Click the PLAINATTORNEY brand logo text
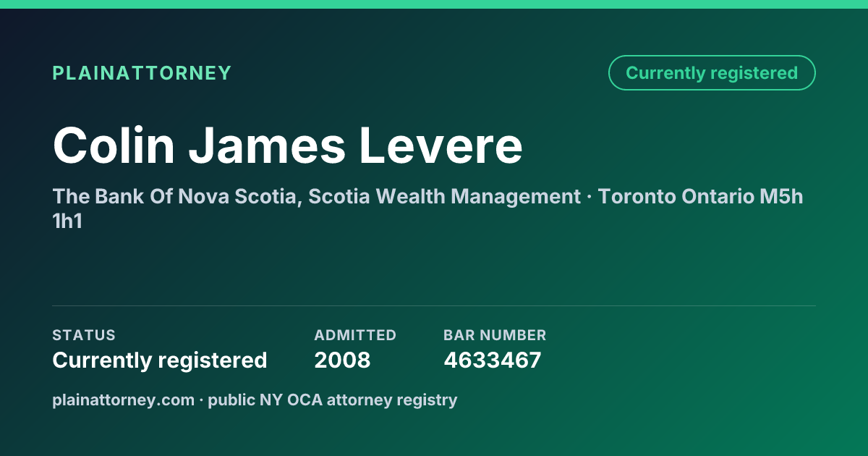Viewport: 868px width, 456px height. pos(142,73)
